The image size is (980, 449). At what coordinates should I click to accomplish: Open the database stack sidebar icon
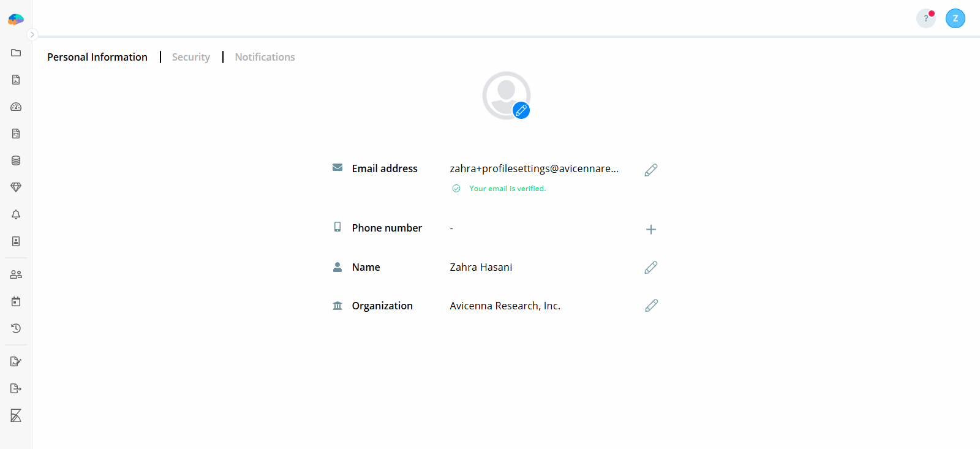tap(16, 160)
